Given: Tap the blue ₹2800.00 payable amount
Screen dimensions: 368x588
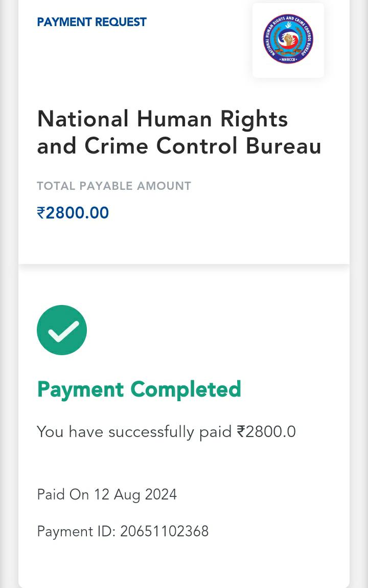Looking at the screenshot, I should coord(73,212).
